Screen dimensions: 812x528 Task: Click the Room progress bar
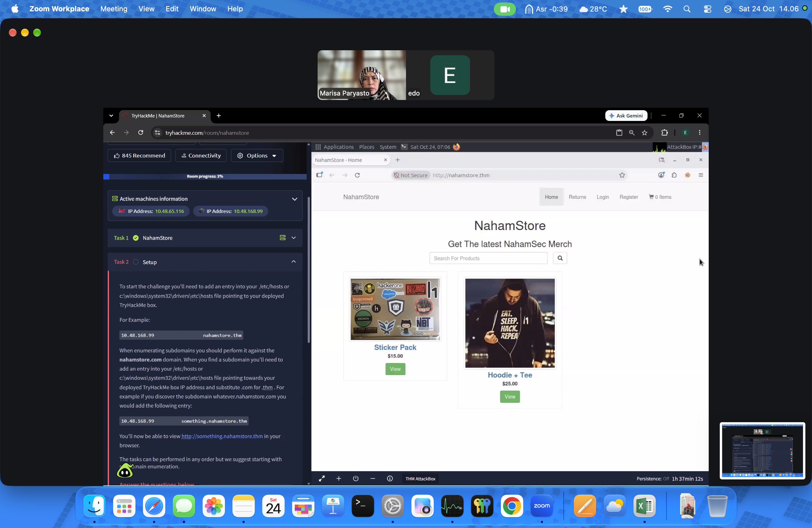pos(205,176)
